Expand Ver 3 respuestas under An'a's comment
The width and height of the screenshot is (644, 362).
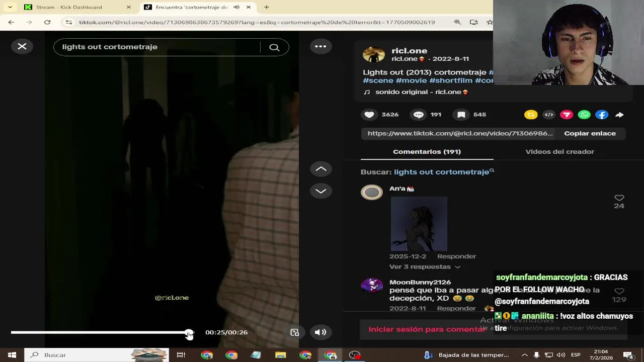[x=425, y=267]
